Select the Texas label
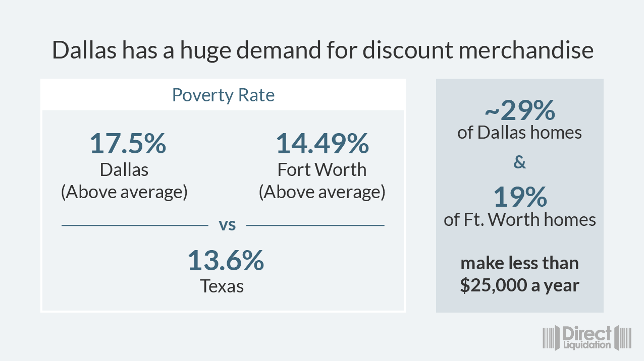The width and height of the screenshot is (644, 361). click(x=222, y=286)
